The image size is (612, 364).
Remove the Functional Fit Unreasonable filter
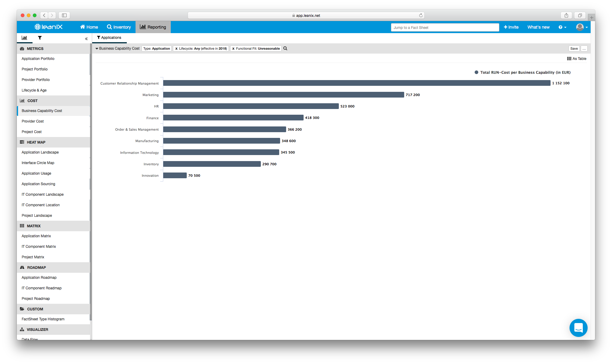[233, 49]
